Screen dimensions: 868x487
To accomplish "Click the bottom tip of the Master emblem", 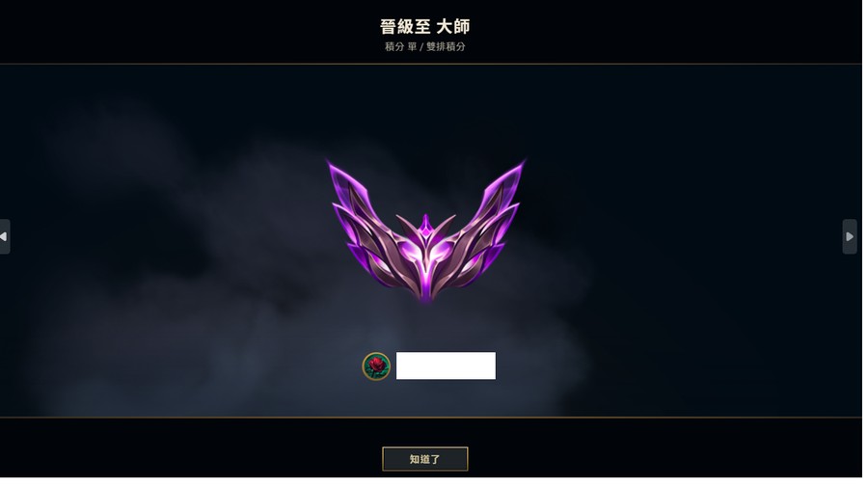I will (x=425, y=296).
